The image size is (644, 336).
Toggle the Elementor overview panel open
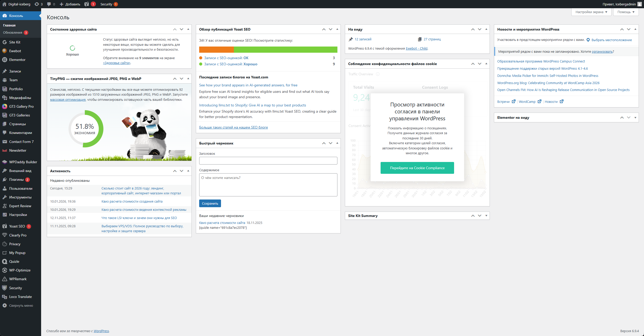(x=635, y=117)
